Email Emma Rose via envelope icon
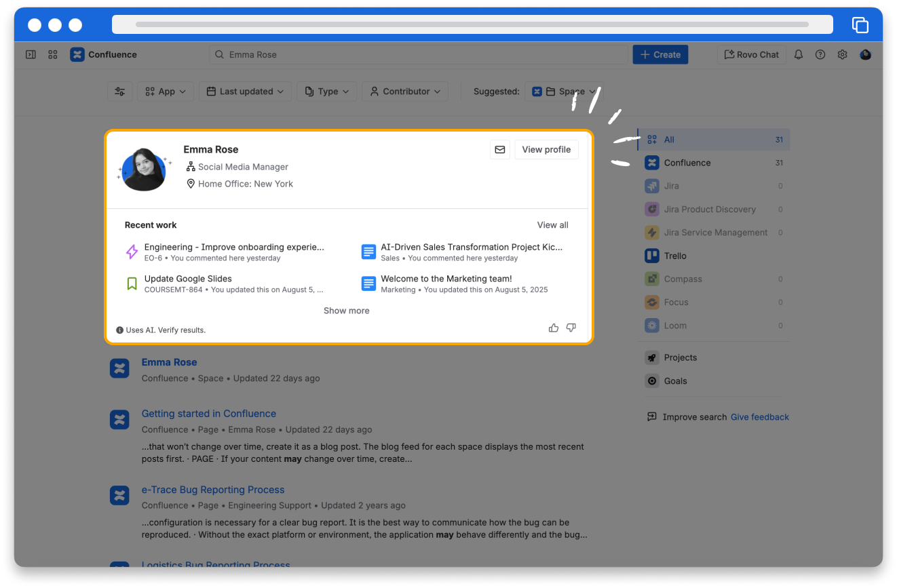Screen dimensions: 897x588 pyautogui.click(x=500, y=150)
